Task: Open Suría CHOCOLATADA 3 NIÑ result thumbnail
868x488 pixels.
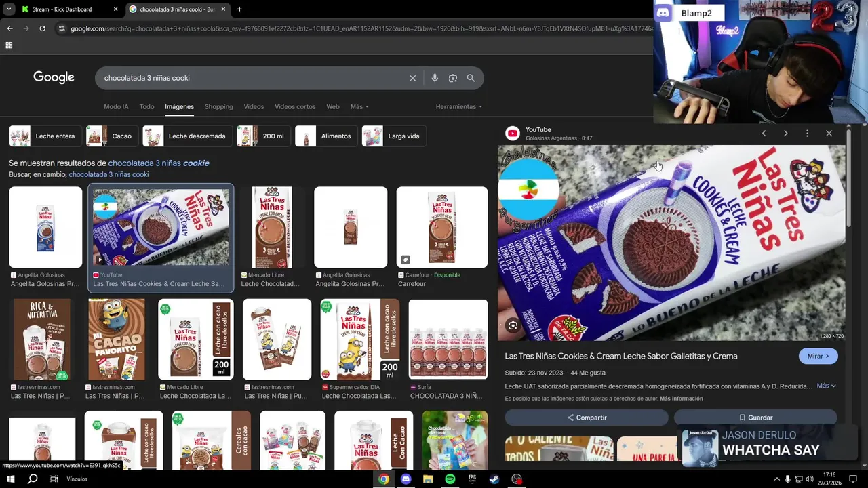Action: point(448,340)
